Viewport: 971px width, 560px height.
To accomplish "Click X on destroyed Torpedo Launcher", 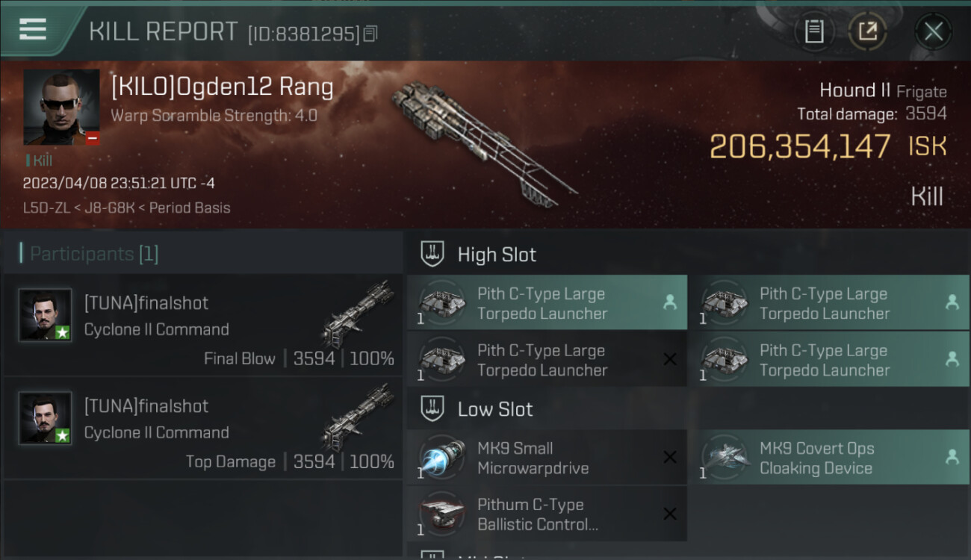I will coord(670,360).
